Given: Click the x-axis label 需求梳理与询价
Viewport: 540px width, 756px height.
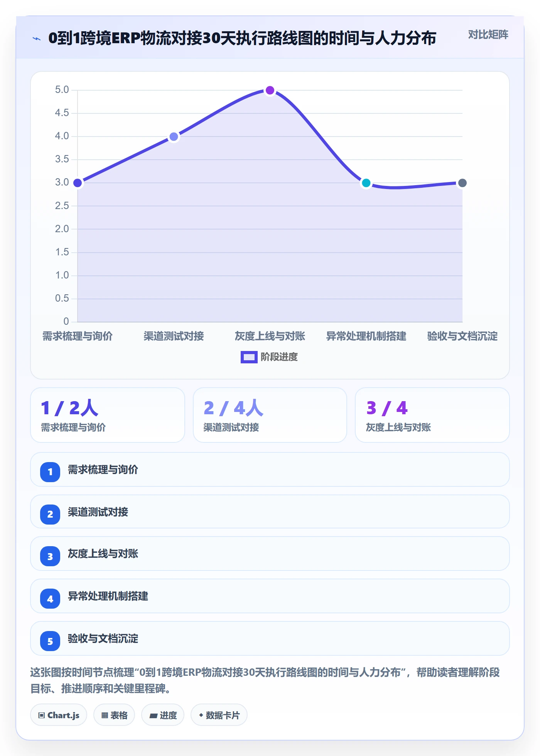Looking at the screenshot, I should click(78, 336).
